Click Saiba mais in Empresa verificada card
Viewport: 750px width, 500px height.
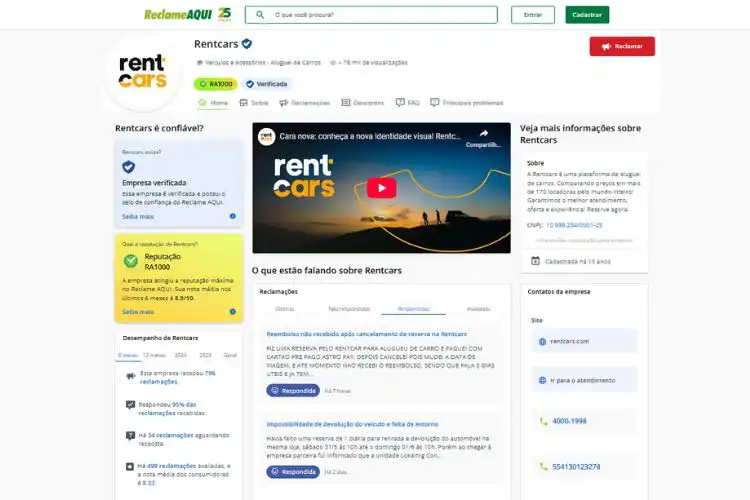coord(138,217)
